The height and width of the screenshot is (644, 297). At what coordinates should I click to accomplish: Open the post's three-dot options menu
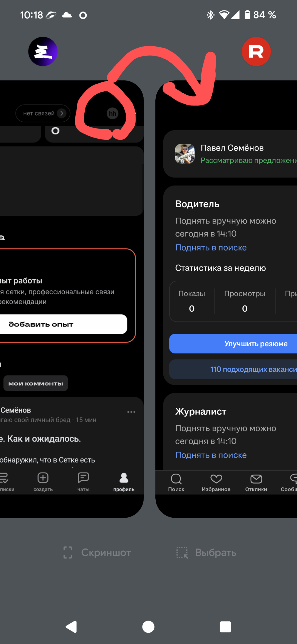(131, 412)
